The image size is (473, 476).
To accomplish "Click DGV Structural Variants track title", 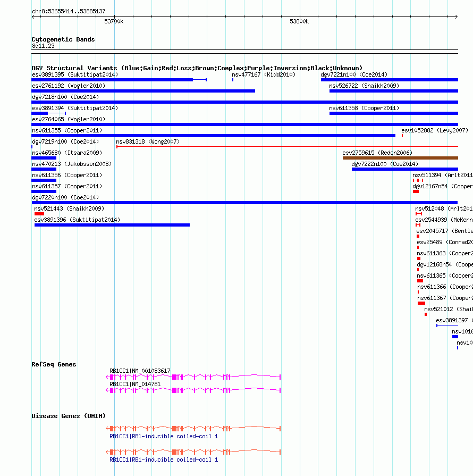I will pos(197,68).
